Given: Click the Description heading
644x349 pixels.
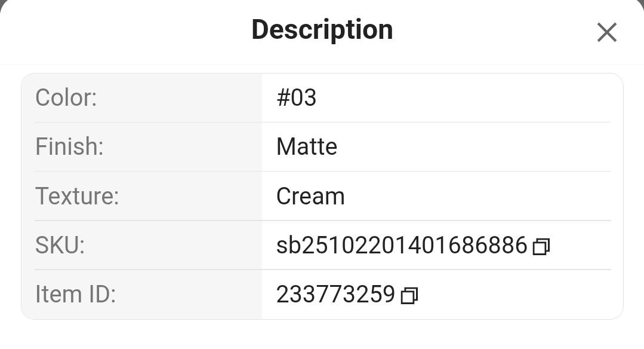Looking at the screenshot, I should tap(322, 29).
